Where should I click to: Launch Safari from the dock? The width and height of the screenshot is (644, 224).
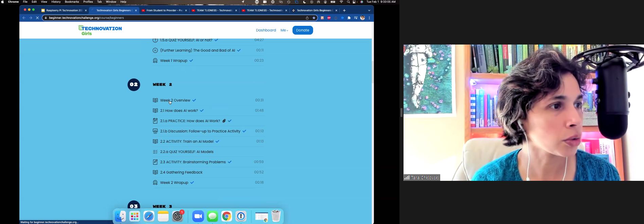pyautogui.click(x=149, y=216)
